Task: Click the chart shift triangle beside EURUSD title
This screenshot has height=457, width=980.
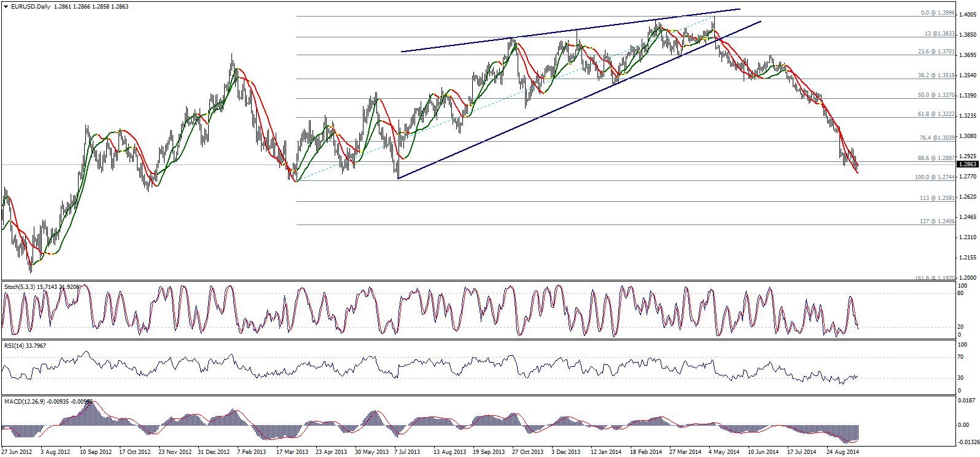Action: pos(6,7)
